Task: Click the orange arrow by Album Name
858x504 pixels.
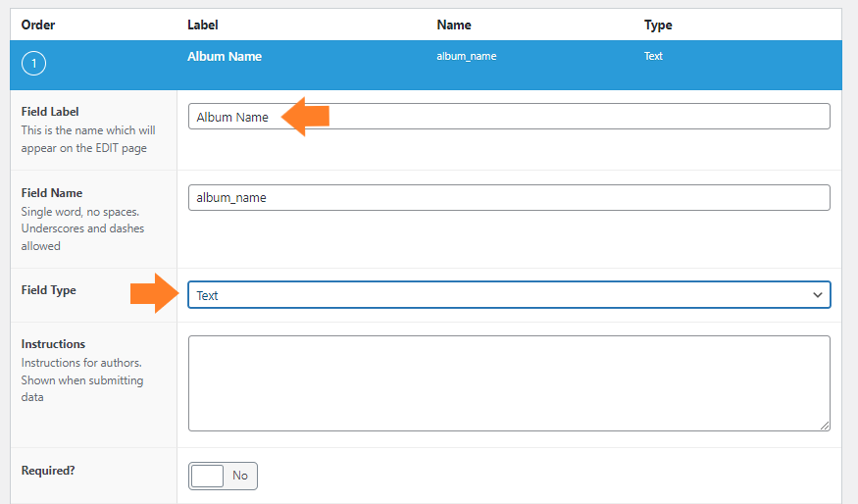Action: pyautogui.click(x=305, y=117)
